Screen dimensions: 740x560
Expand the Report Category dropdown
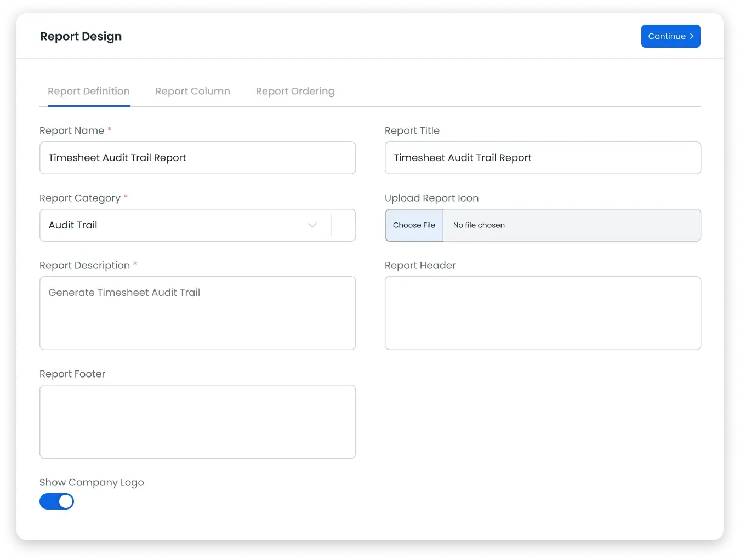198,225
